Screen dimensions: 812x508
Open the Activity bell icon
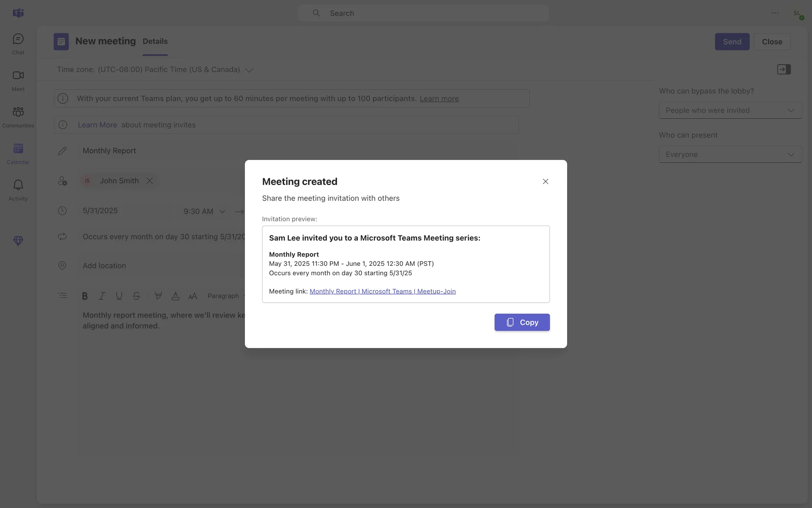(18, 190)
